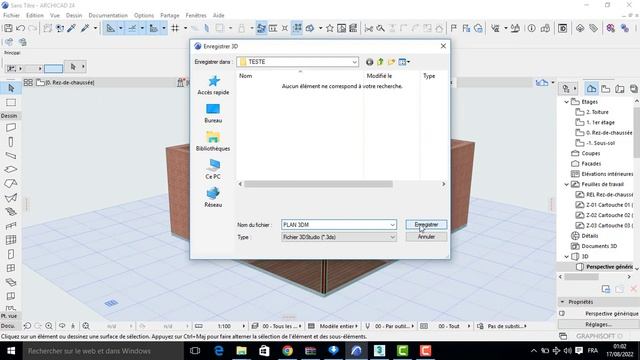
Task: Open Windows Start menu
Action: point(11,351)
